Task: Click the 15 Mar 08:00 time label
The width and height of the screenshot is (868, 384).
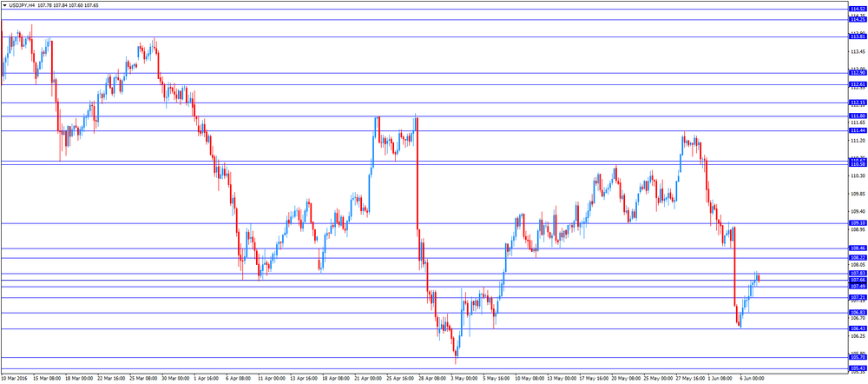Action: point(47,378)
